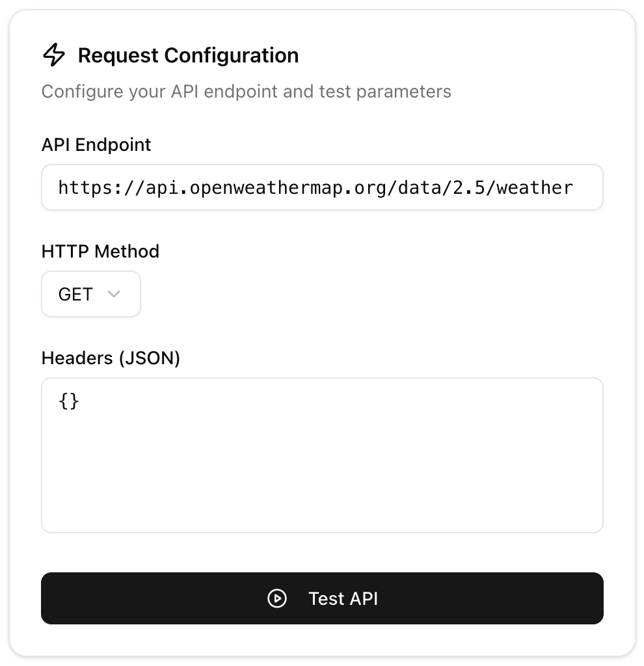The width and height of the screenshot is (644, 666).
Task: Click the Test API label text
Action: (343, 598)
